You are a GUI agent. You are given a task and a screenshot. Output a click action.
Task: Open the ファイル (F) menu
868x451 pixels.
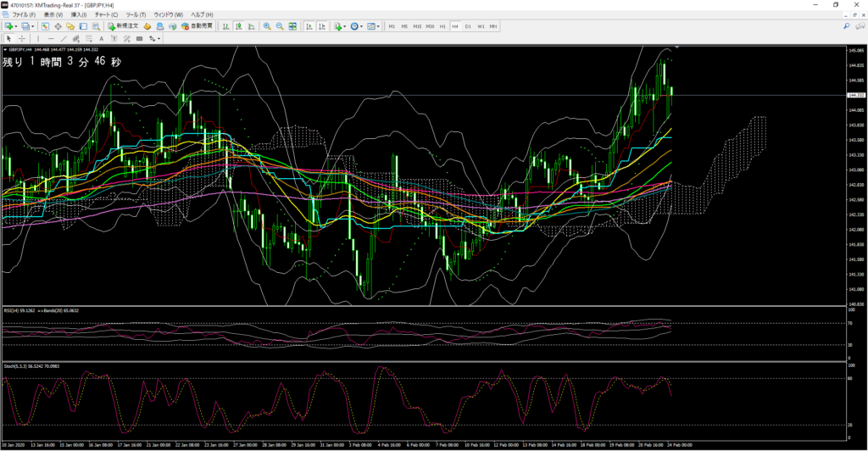pos(24,14)
